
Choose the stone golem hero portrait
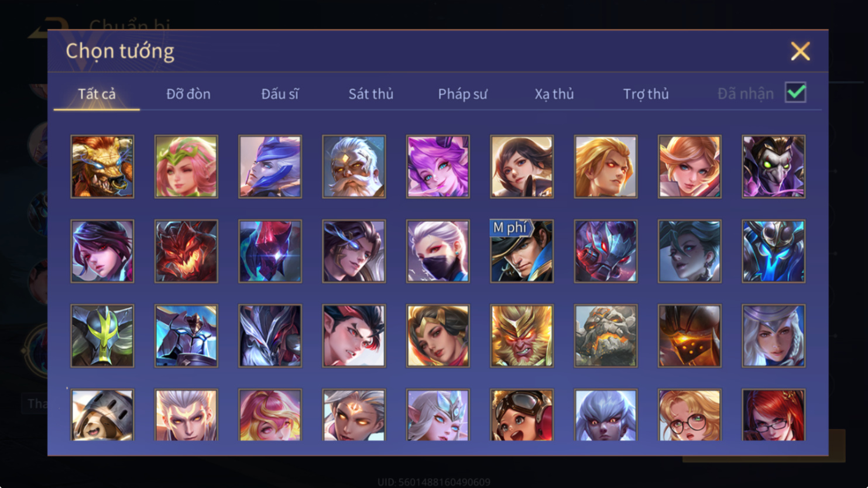606,336
